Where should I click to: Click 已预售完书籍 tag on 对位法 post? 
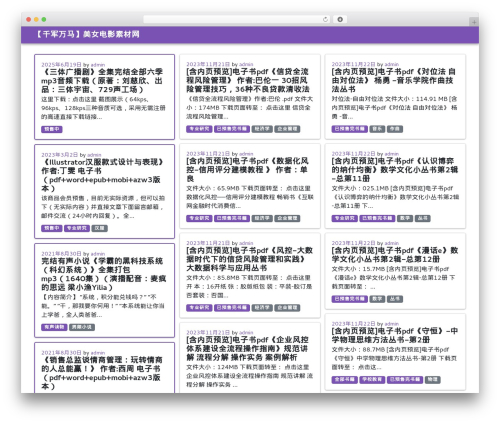[350, 129]
